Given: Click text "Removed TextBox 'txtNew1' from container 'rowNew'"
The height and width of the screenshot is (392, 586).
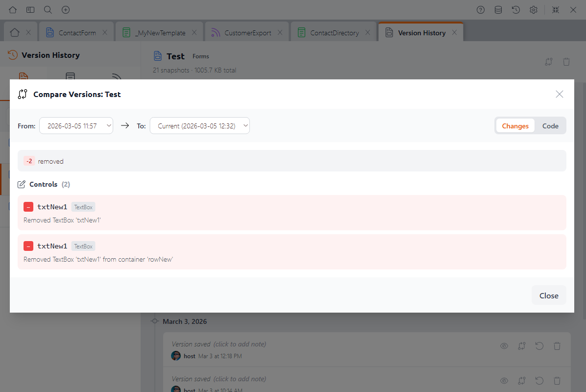Looking at the screenshot, I should tap(98, 259).
